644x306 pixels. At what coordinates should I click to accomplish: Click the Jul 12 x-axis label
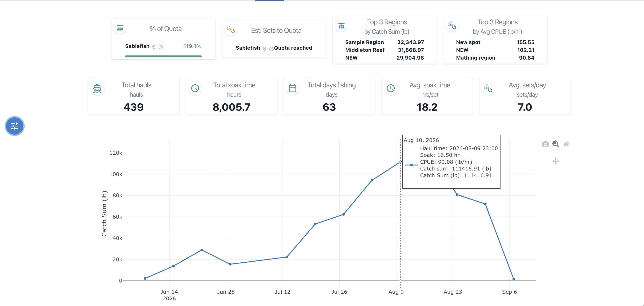(282, 292)
